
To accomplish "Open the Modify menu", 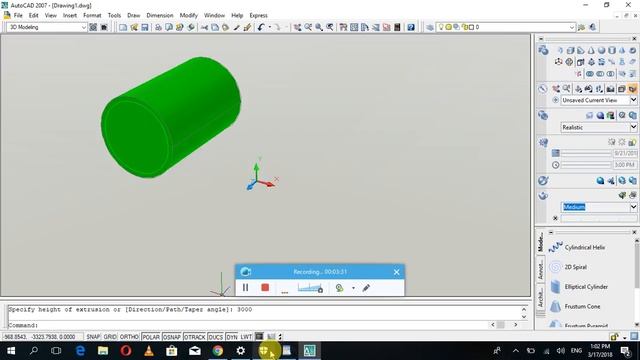I will (x=189, y=15).
